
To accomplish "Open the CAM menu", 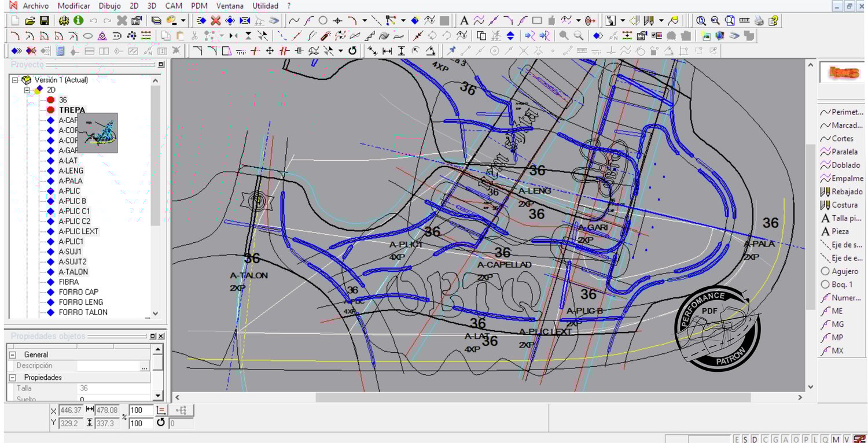I will tap(174, 6).
